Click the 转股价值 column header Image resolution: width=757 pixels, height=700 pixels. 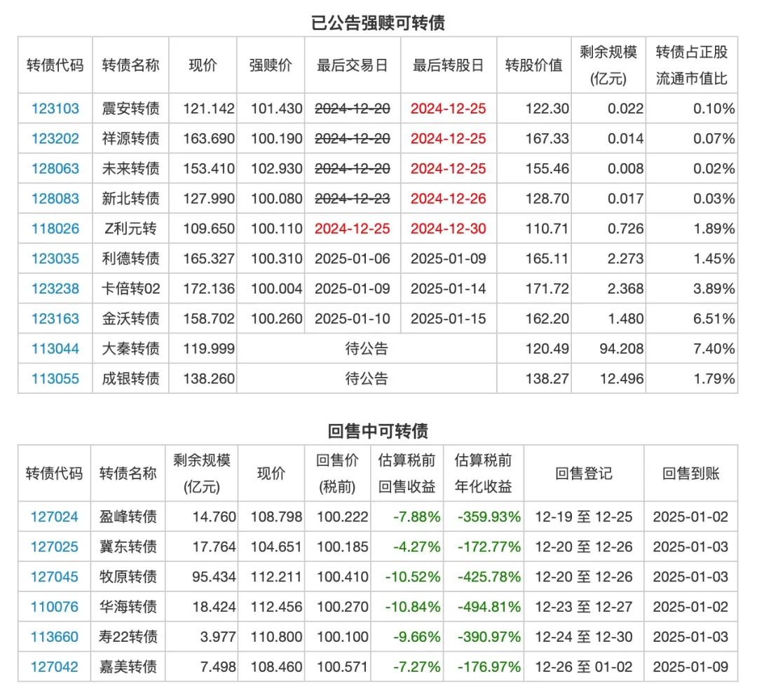tap(534, 65)
